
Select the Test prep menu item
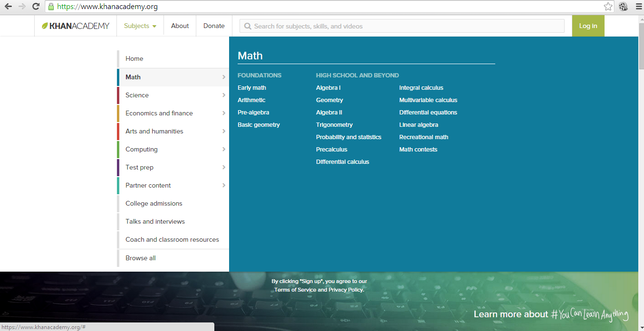coord(173,167)
